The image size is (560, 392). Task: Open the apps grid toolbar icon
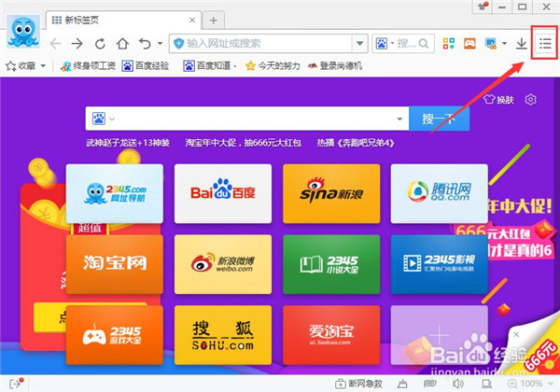(x=449, y=43)
